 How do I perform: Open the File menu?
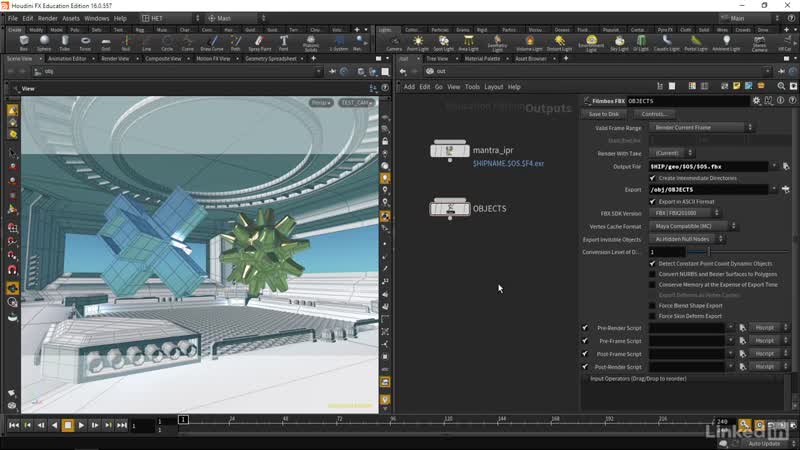[x=13, y=18]
